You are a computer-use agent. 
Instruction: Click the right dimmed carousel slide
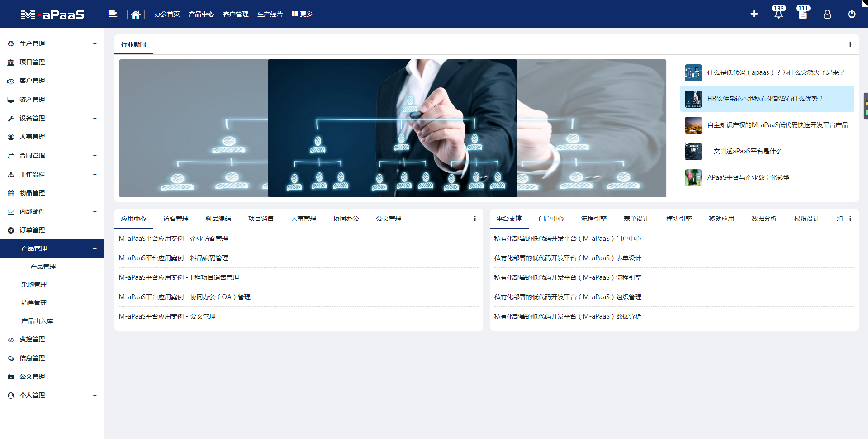(592, 129)
